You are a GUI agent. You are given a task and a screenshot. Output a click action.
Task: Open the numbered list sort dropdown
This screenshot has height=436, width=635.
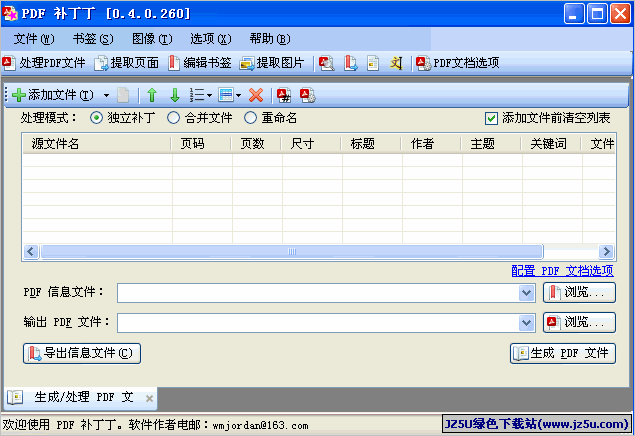point(200,96)
